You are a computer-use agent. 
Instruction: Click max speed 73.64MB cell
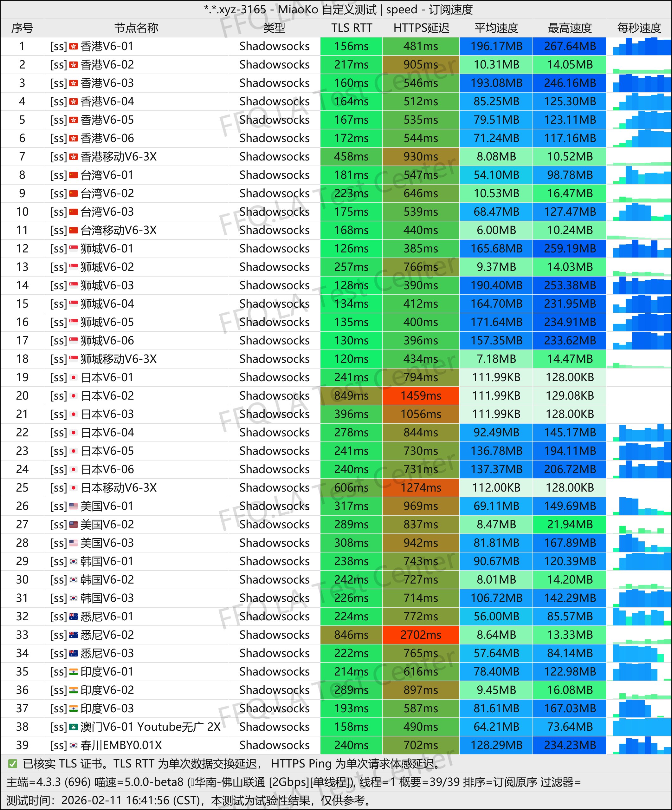click(570, 727)
